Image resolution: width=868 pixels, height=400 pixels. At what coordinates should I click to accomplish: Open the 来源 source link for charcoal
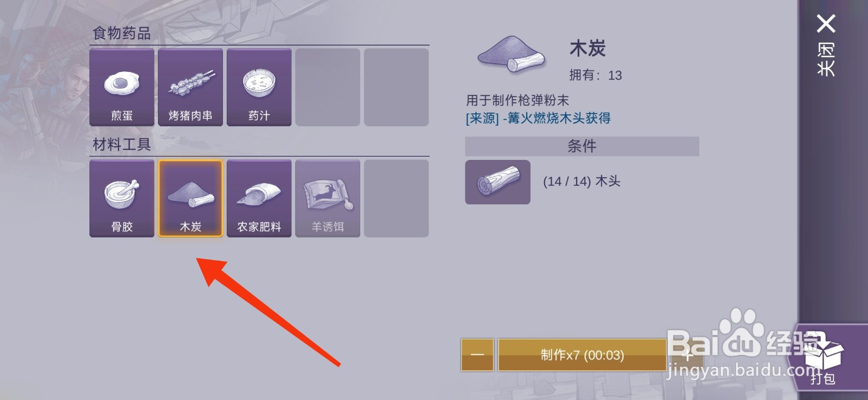pyautogui.click(x=538, y=118)
